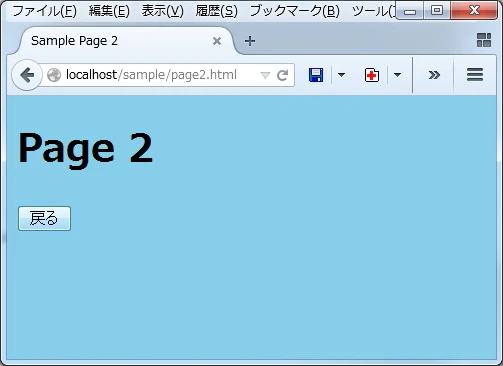Minimize the browser window
Viewport: 503px width, 366px height.
pyautogui.click(x=410, y=11)
